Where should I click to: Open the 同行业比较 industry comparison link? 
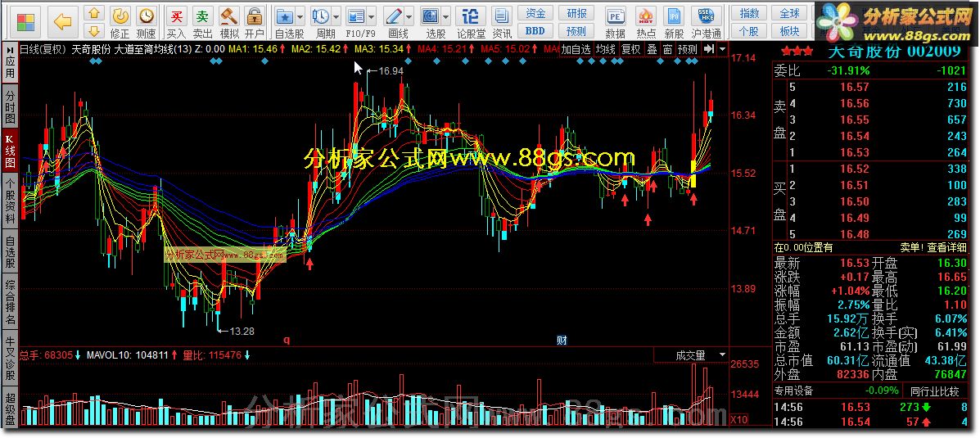point(934,391)
